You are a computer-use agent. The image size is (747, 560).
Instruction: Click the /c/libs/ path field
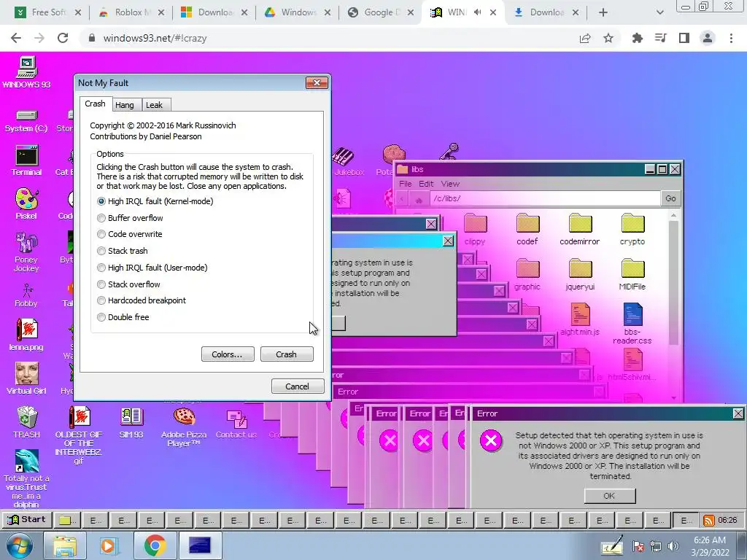pos(545,198)
